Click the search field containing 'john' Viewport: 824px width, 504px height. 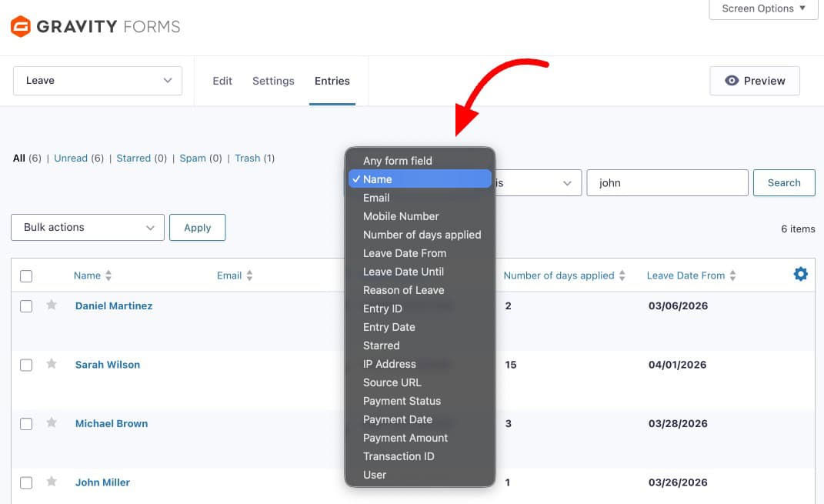667,183
